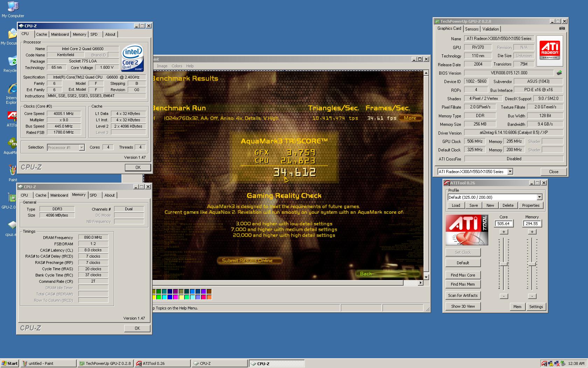588x368 pixels.
Task: Click ATITool Settings button
Action: pos(536,307)
